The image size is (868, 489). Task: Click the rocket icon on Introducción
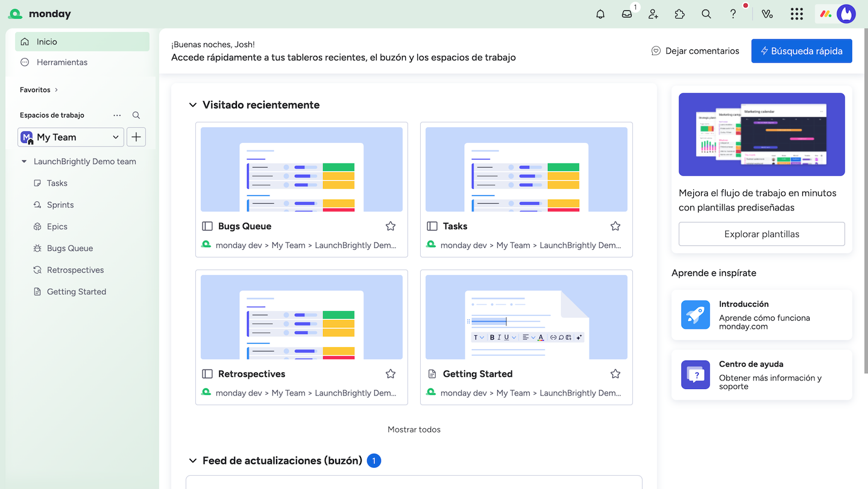696,315
